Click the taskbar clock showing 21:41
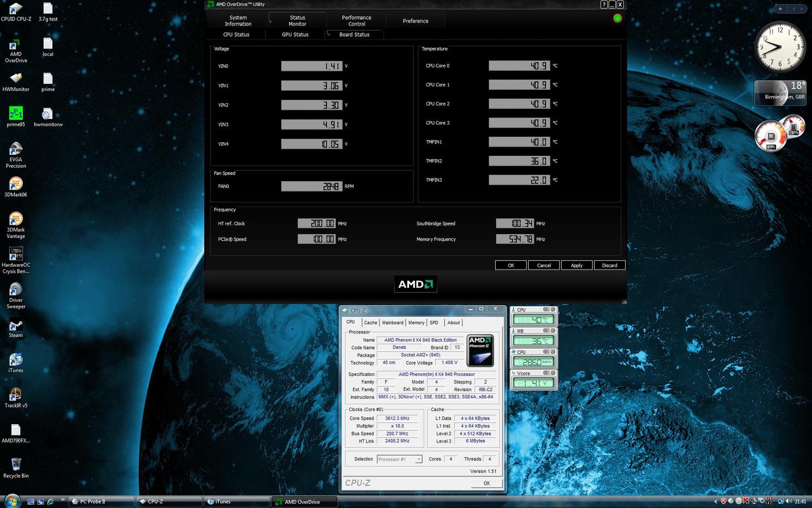 pyautogui.click(x=801, y=502)
